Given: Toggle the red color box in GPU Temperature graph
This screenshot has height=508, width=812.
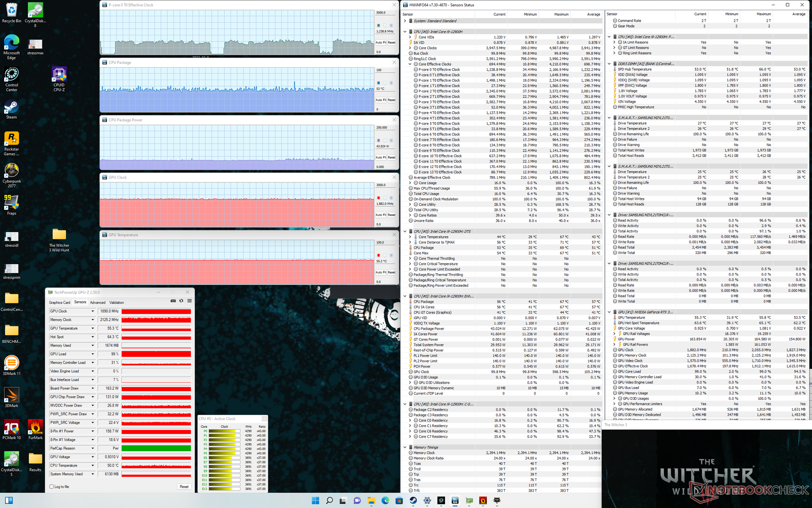Looking at the screenshot, I should (x=379, y=255).
